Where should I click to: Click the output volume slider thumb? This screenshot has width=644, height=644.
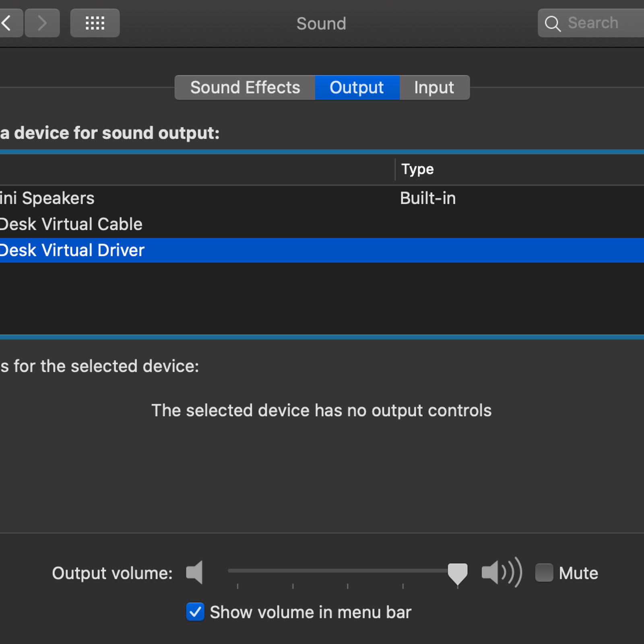click(x=458, y=573)
